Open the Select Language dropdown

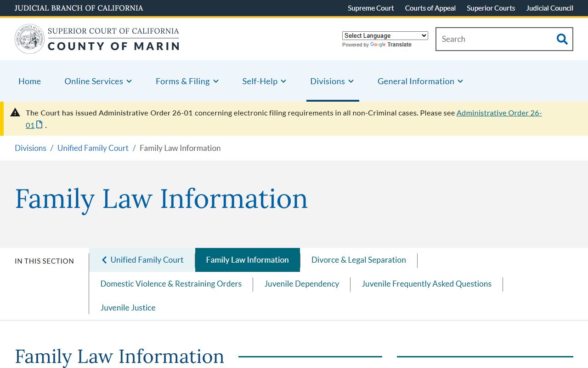pyautogui.click(x=385, y=35)
